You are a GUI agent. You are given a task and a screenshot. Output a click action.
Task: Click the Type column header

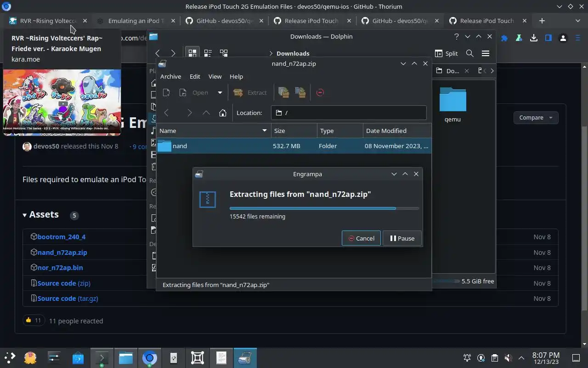tap(340, 131)
